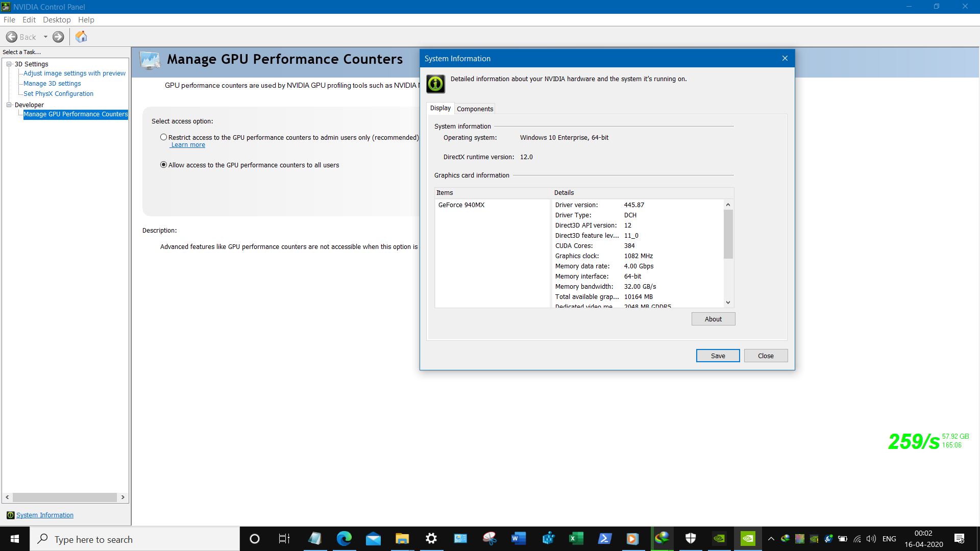980x551 pixels.
Task: Click the back navigation arrow button
Action: [11, 36]
